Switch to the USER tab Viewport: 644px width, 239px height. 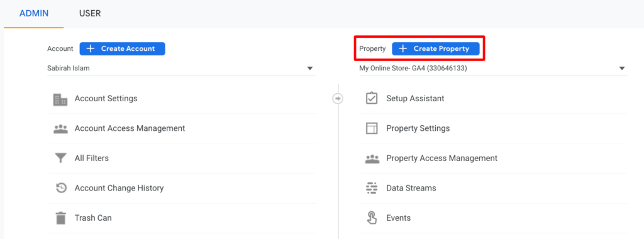90,14
